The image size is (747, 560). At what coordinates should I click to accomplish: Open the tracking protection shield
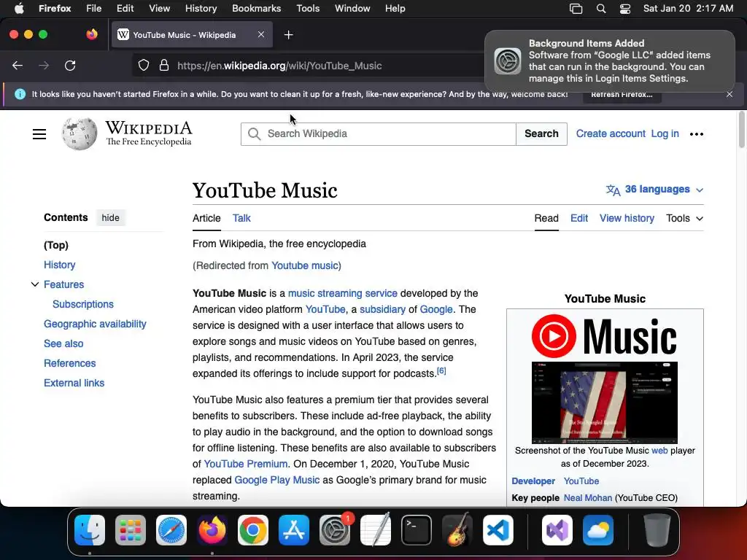pos(144,65)
